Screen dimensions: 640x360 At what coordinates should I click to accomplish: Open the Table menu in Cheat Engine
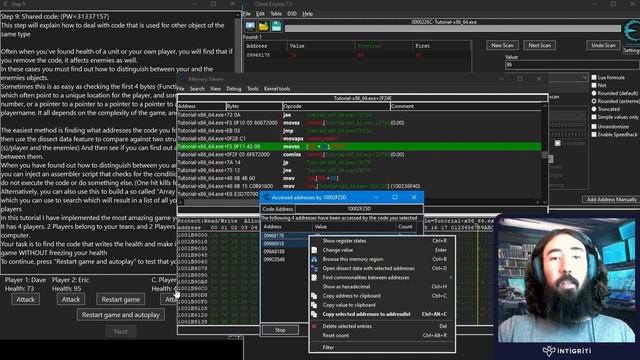click(x=276, y=13)
